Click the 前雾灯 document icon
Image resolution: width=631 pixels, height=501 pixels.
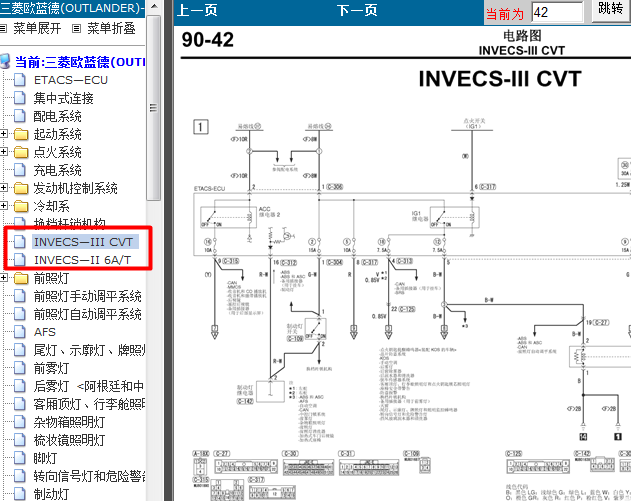pyautogui.click(x=20, y=368)
